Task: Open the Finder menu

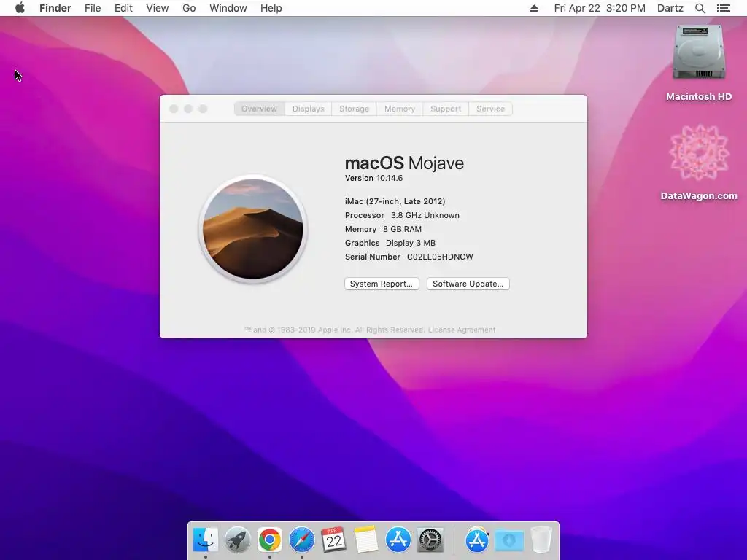Action: [55, 8]
